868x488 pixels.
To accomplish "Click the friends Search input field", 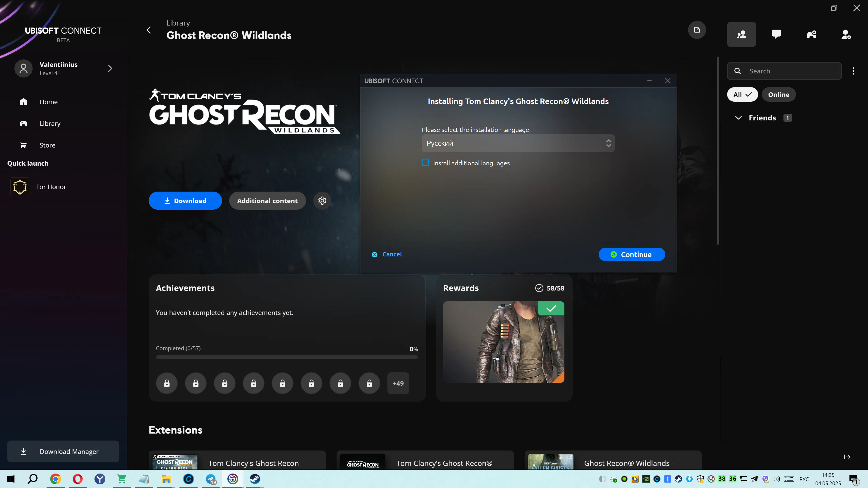I will point(784,71).
